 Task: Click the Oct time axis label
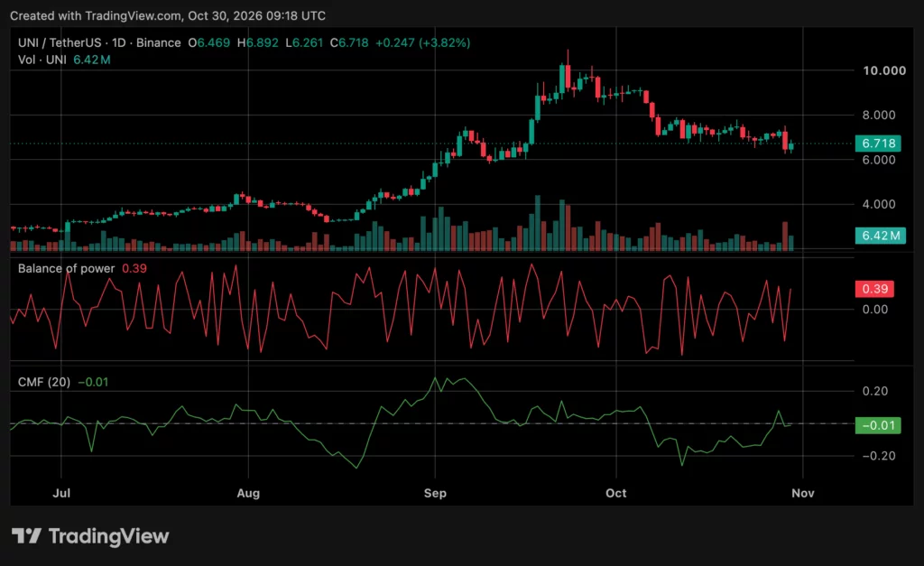pos(615,493)
